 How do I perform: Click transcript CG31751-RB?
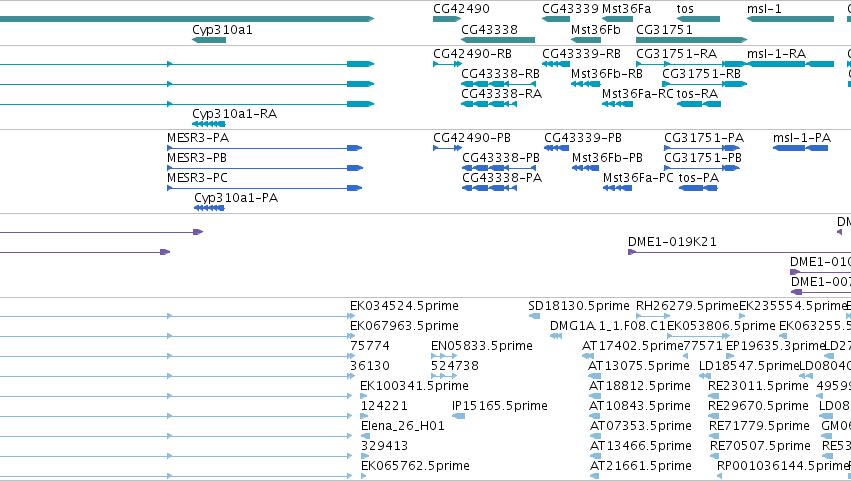[701, 74]
